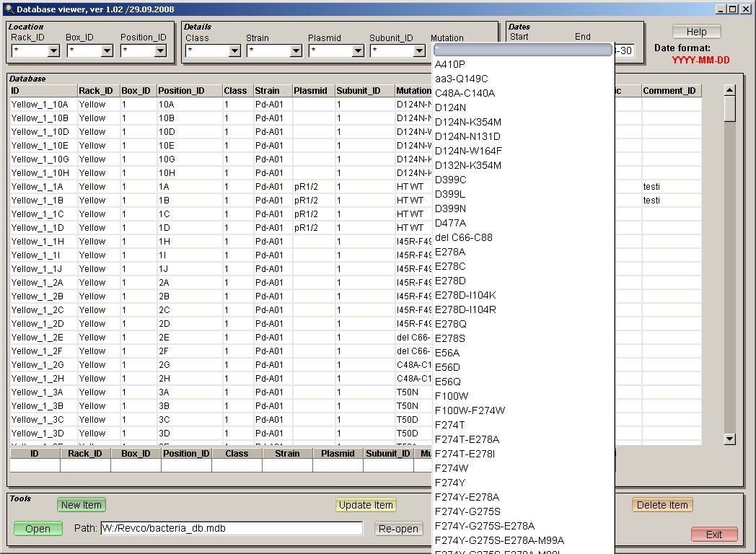Pick F274T-E278I in the Mutation list
This screenshot has width=756, height=554.
point(523,454)
